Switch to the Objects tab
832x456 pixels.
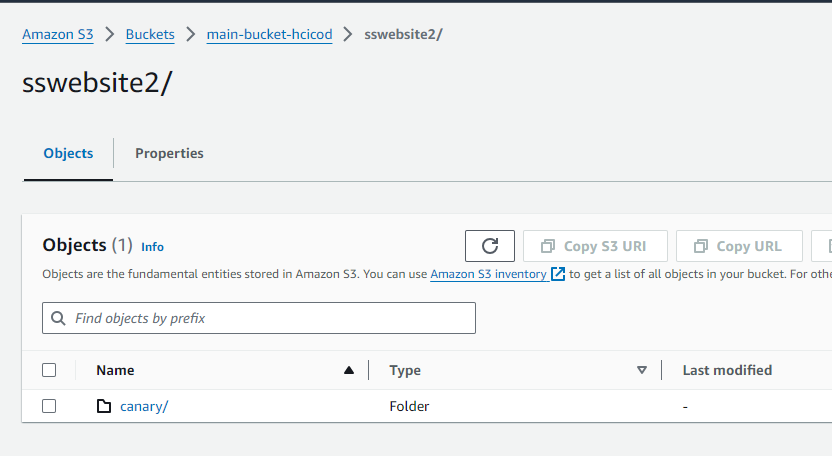(68, 153)
